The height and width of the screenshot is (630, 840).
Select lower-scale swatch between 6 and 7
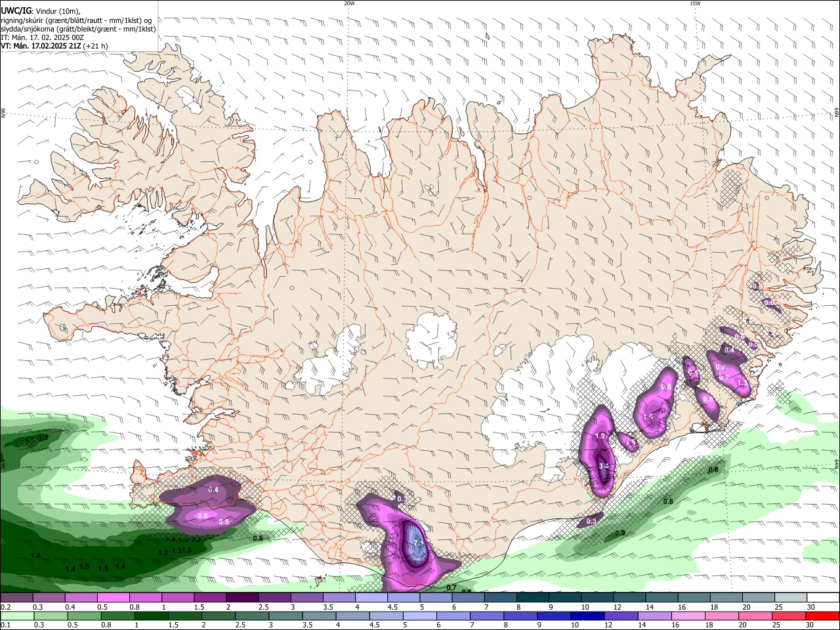click(x=454, y=616)
